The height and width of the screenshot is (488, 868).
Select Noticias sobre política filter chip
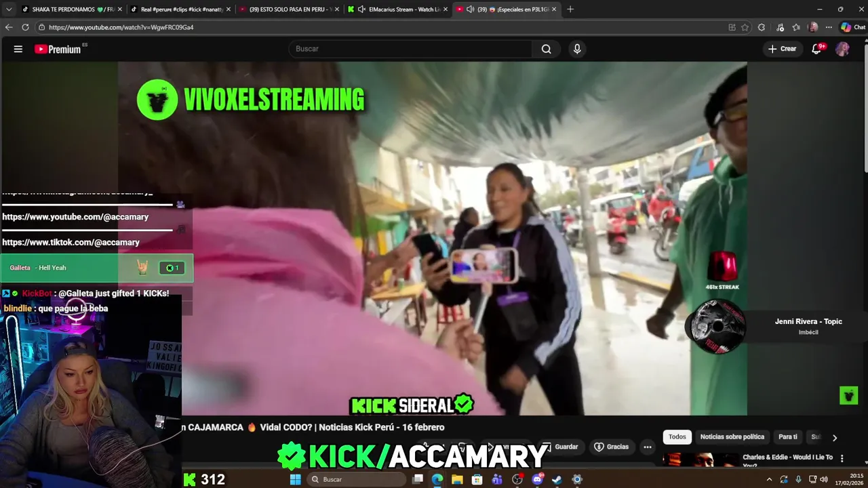click(x=732, y=437)
